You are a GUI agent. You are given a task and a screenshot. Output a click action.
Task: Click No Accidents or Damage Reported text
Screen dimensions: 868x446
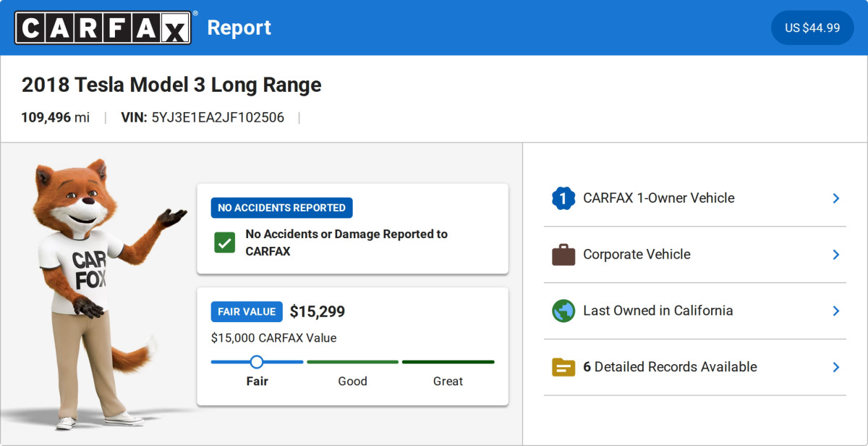click(x=346, y=243)
